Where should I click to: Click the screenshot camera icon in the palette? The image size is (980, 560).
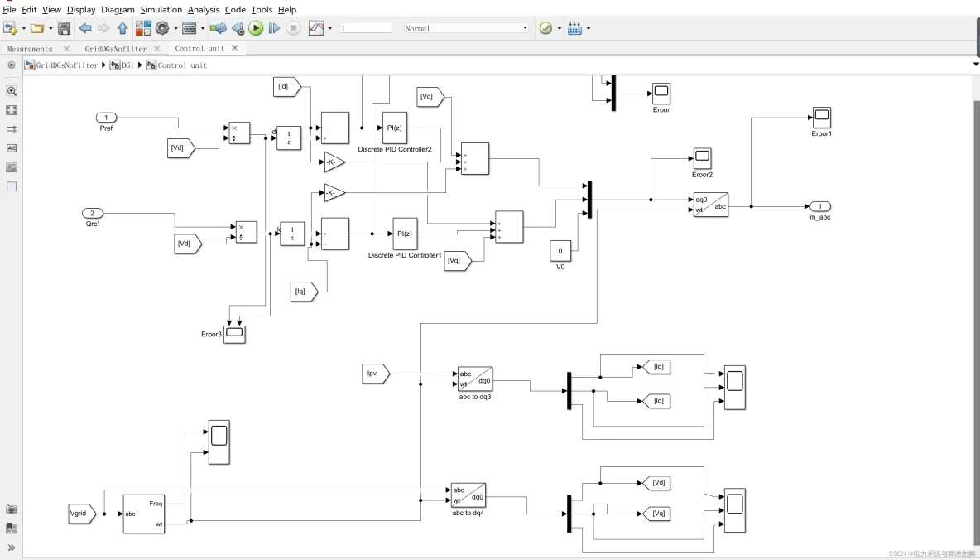[12, 509]
